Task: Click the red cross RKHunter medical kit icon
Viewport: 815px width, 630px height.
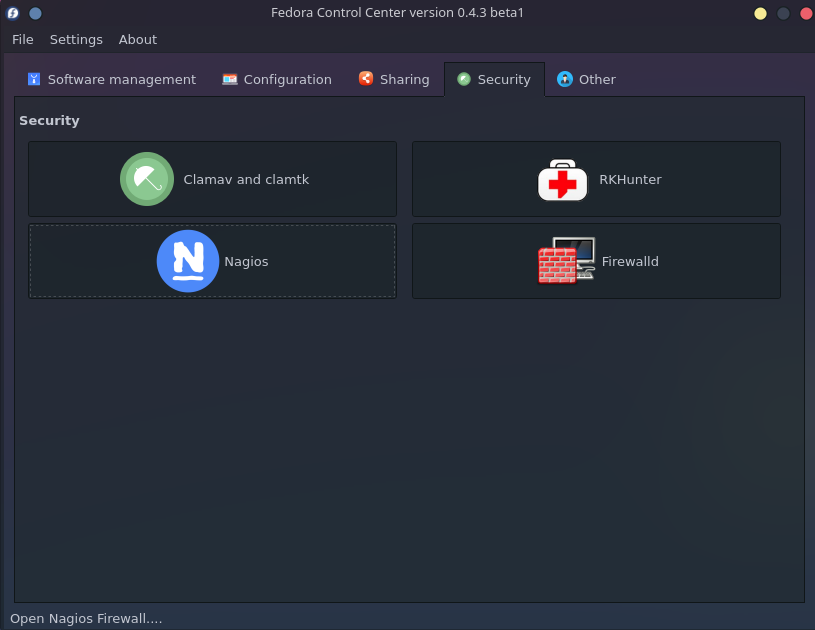Action: [562, 180]
